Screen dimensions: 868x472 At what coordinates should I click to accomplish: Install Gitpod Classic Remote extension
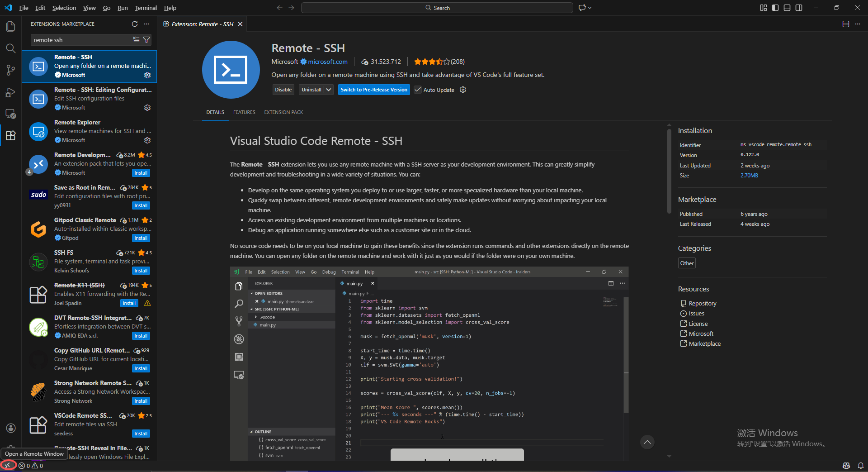click(x=141, y=238)
